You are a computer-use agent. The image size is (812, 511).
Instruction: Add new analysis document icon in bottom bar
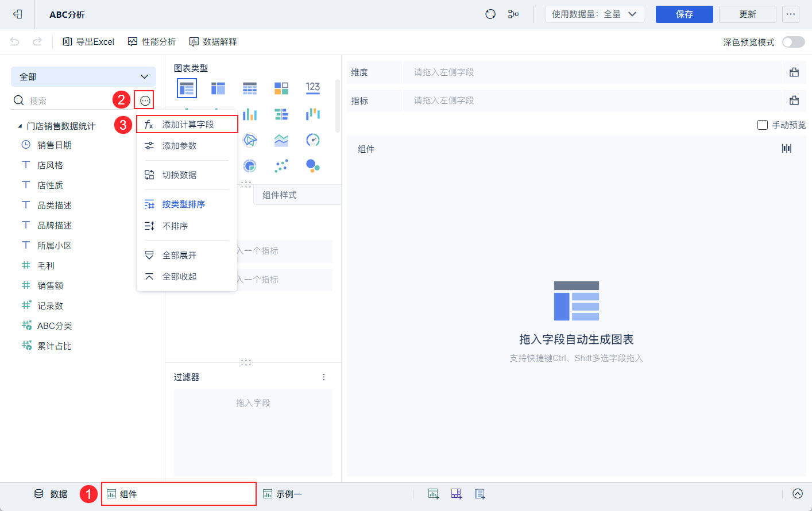coord(480,494)
